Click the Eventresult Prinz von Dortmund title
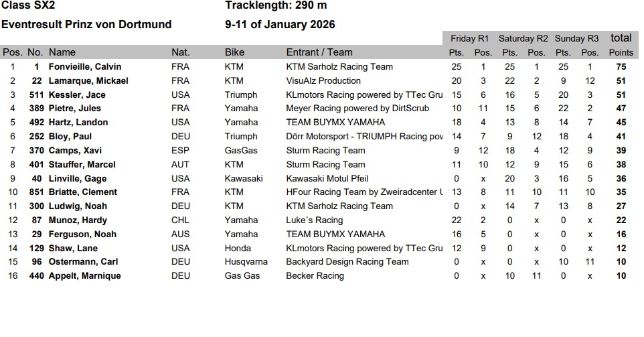 86,25
